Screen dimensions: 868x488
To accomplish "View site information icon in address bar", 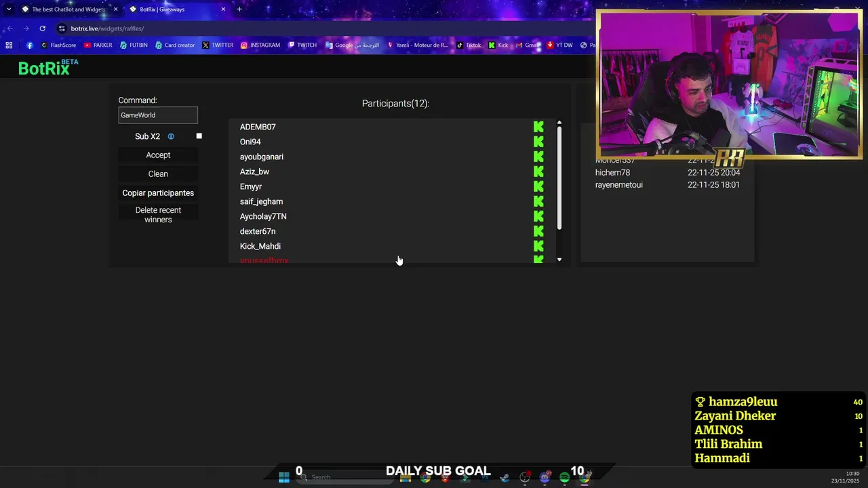I will click(62, 28).
